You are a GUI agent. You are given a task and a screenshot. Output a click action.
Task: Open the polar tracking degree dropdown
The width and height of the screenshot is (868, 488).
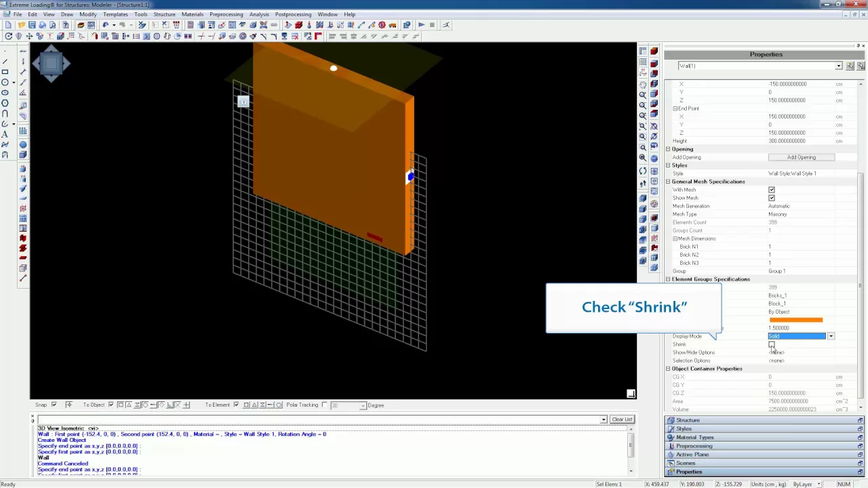[363, 405]
